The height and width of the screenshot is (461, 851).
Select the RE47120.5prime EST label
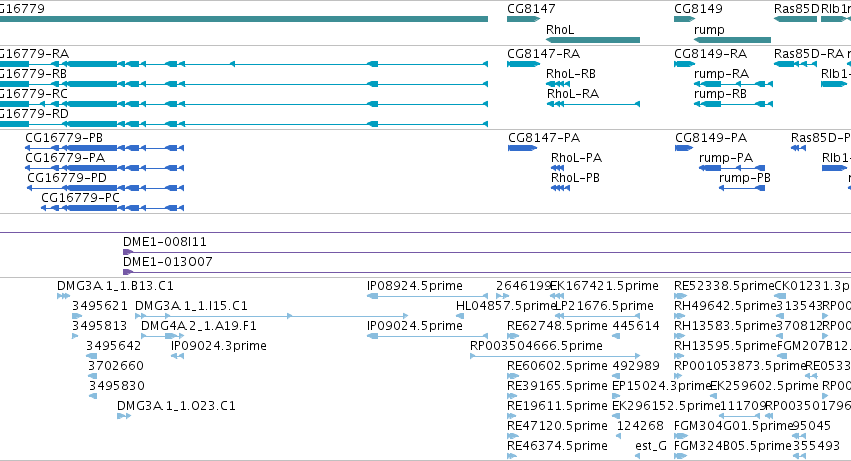tap(557, 427)
